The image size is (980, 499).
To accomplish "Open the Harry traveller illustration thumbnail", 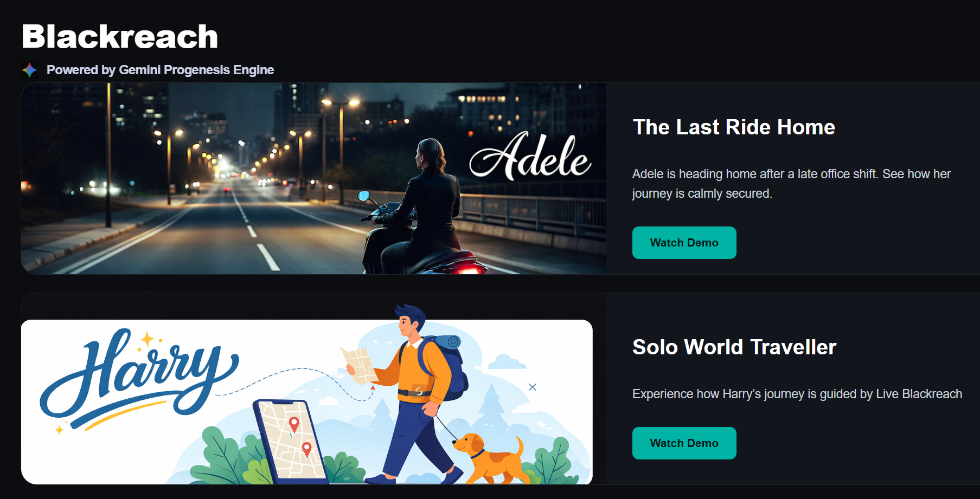I will pyautogui.click(x=307, y=402).
